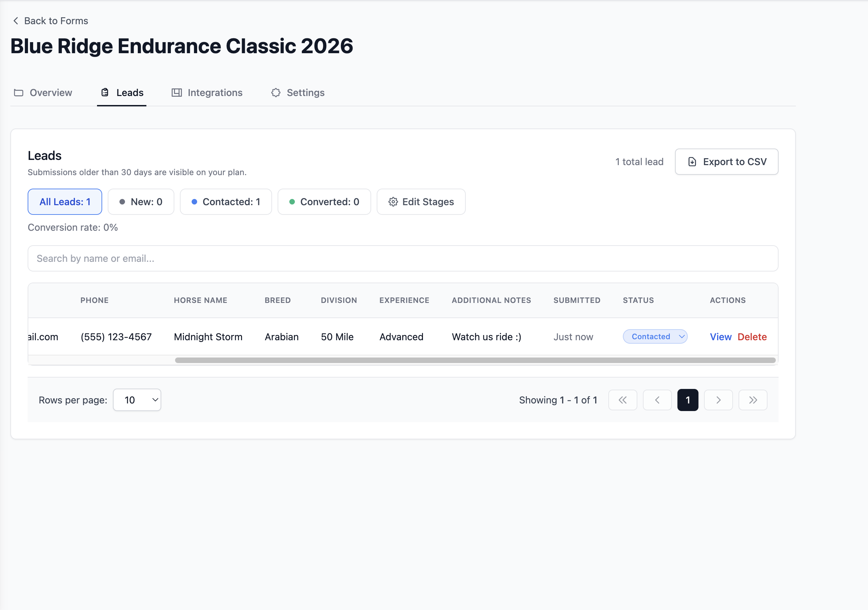Image resolution: width=868 pixels, height=610 pixels.
Task: Open the Overview tab
Action: (x=43, y=93)
